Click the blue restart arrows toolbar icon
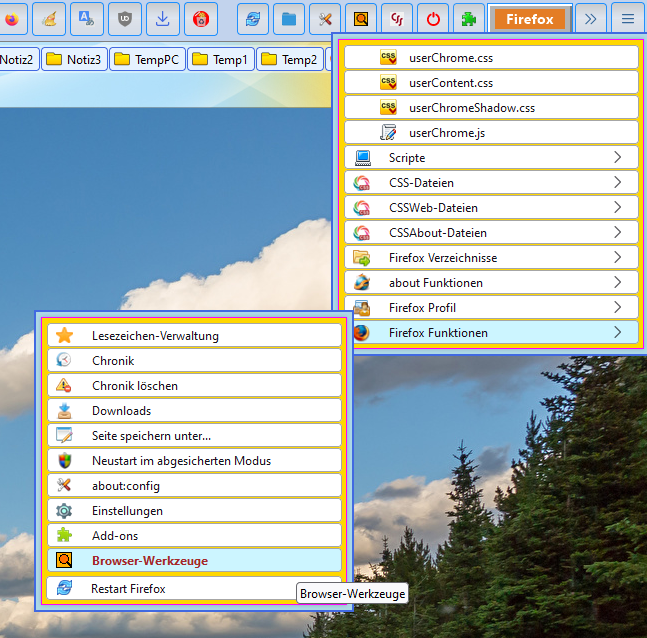Viewport: 647px width, 638px height. [x=254, y=19]
